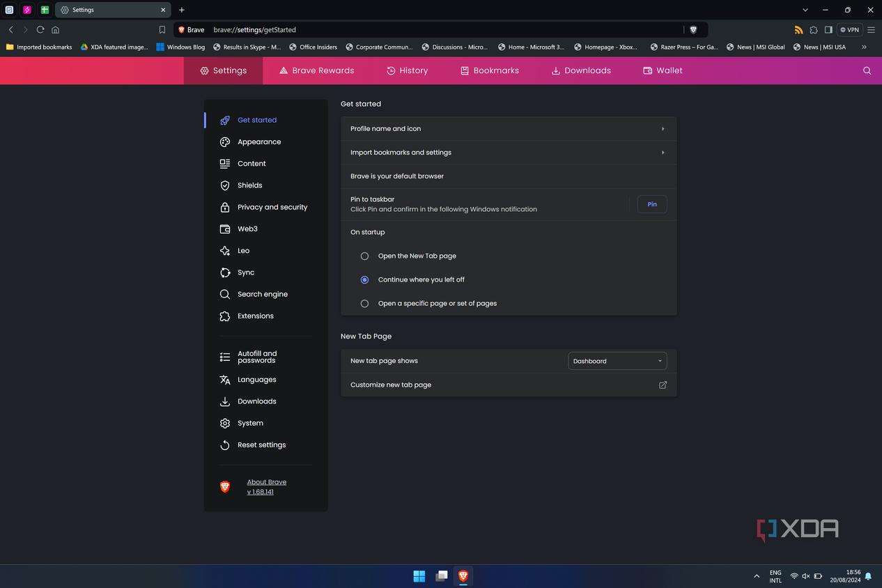Click the Autofill and passwords list icon
The width and height of the screenshot is (882, 588).
[225, 357]
